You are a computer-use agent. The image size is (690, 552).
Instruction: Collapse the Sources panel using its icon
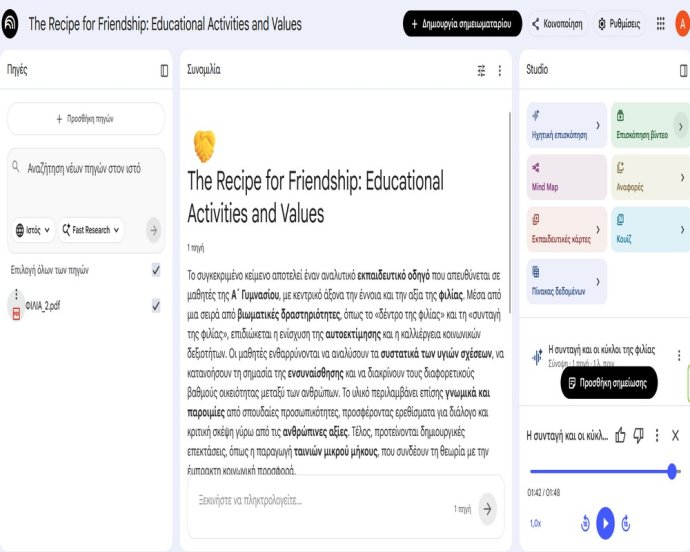pos(164,70)
